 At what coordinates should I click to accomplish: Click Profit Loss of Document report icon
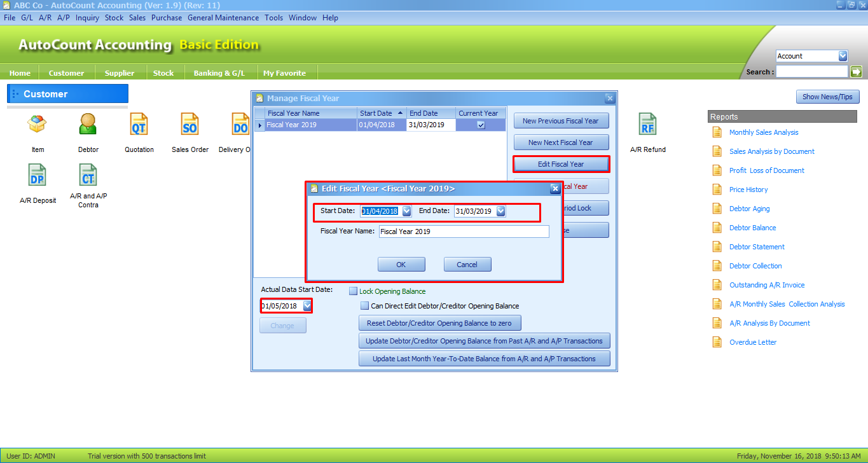point(717,170)
